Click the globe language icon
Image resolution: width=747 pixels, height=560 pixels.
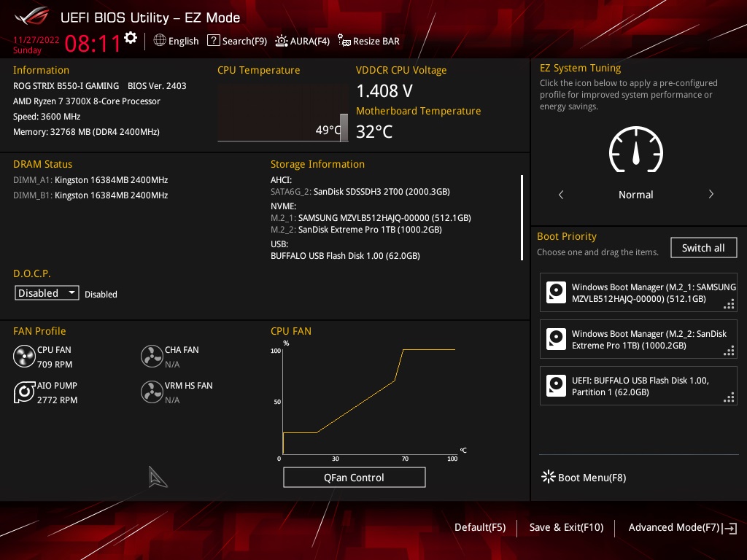160,41
